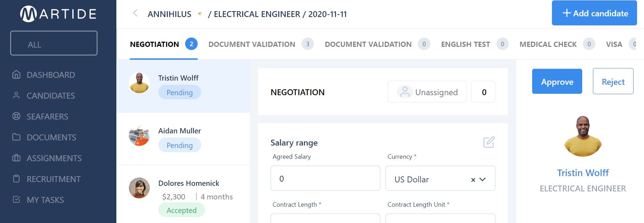Click the Approve button

(557, 81)
